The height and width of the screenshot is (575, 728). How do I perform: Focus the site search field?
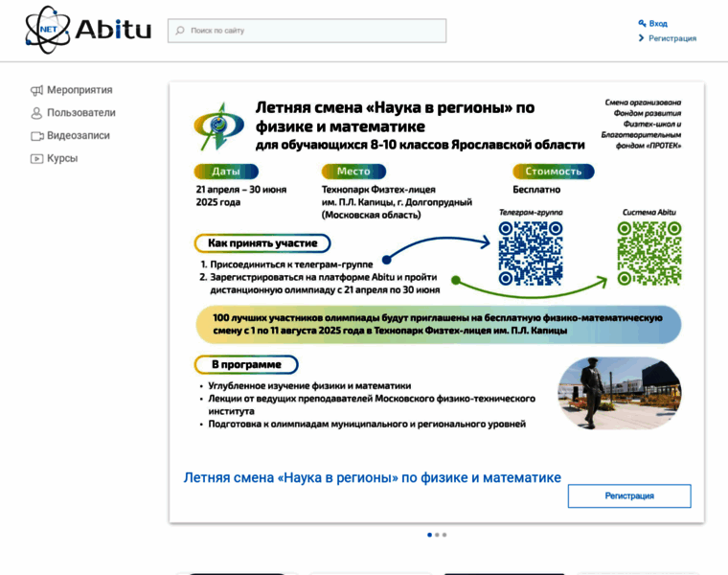pyautogui.click(x=307, y=31)
